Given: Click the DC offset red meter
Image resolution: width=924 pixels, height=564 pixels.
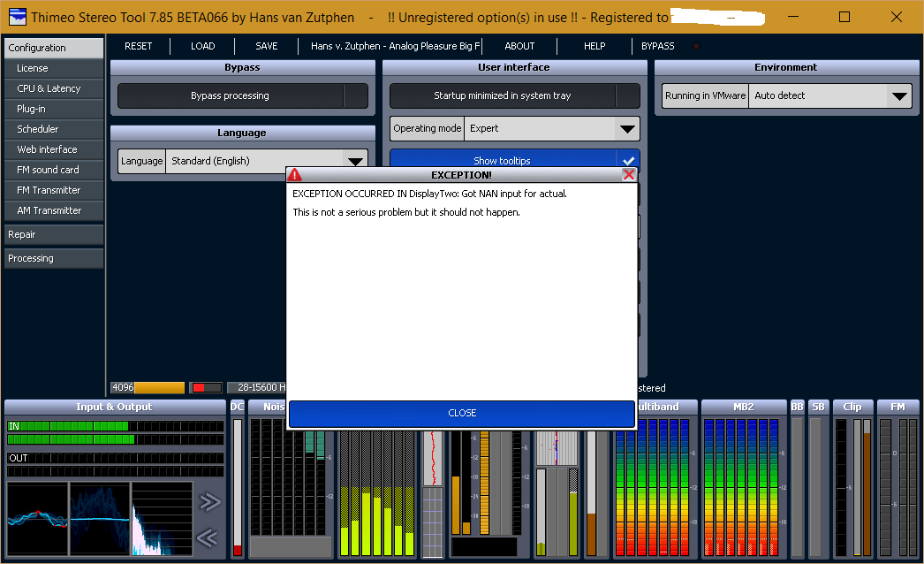Looking at the screenshot, I should point(238,487).
